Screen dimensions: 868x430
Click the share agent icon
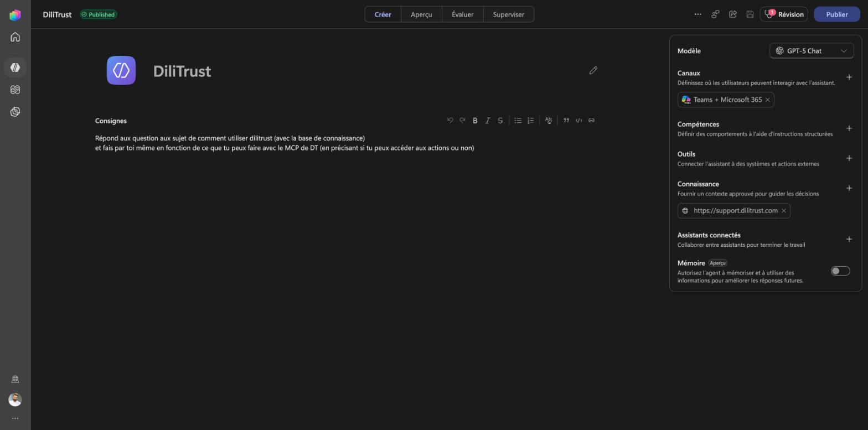point(733,14)
